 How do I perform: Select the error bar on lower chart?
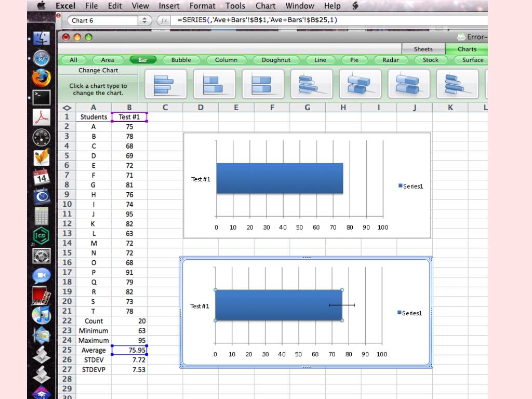[342, 305]
